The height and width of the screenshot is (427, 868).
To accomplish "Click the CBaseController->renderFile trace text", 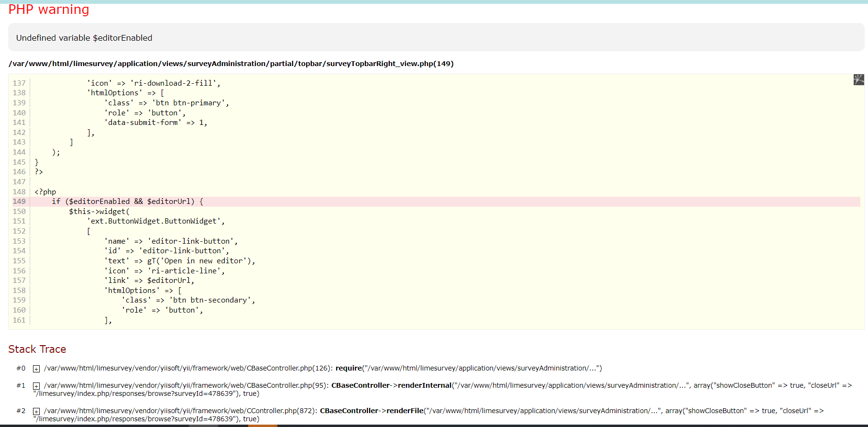I will pos(372,411).
